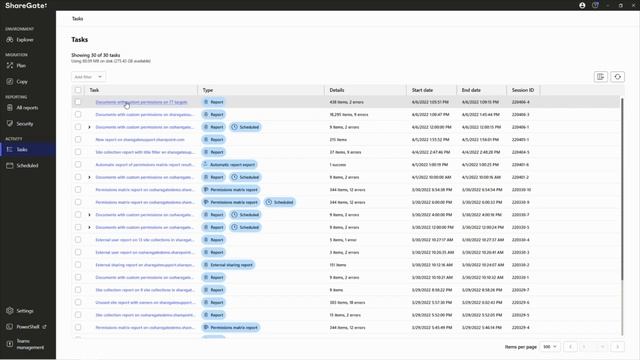Viewport: 640px width, 360px height.
Task: Open the Add filter dropdown
Action: [x=89, y=77]
